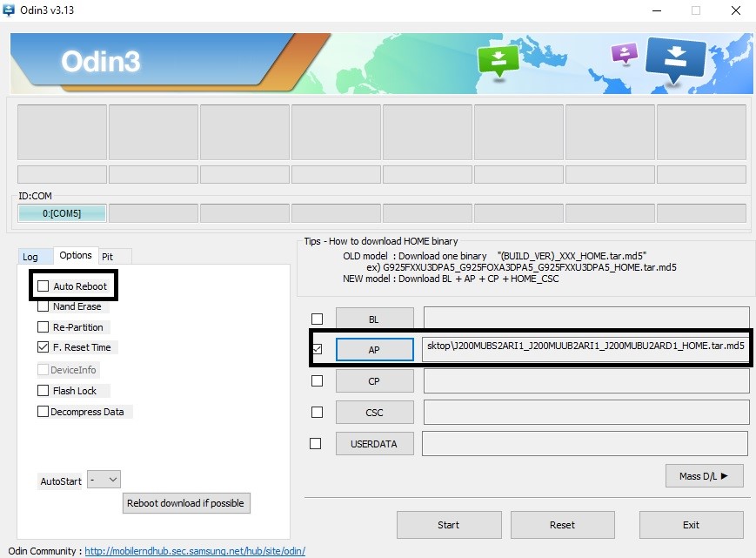Click the green download icon in banner
This screenshot has height=558, width=756.
coord(498,60)
